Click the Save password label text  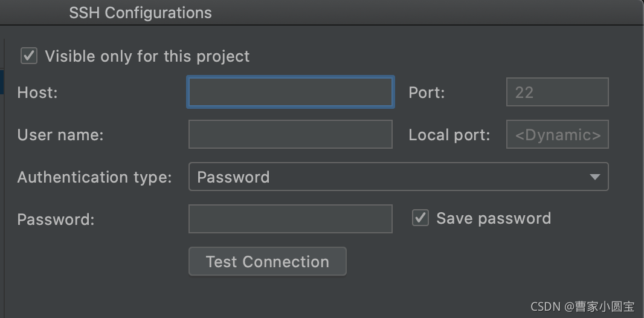[494, 218]
